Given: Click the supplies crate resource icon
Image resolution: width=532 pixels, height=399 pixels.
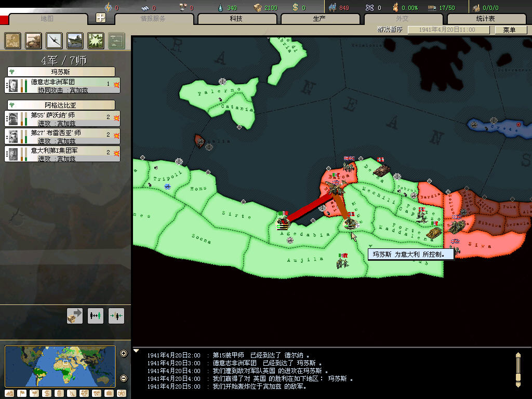Looking at the screenshot, I should [258, 7].
